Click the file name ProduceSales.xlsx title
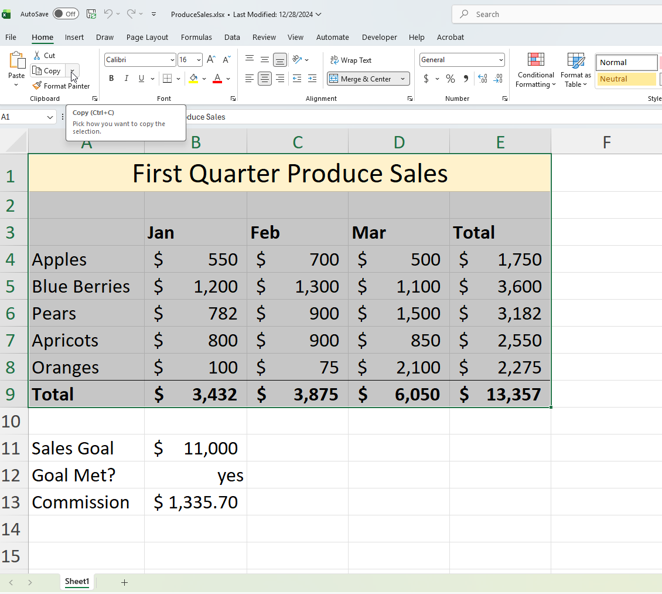The image size is (662, 594). point(198,14)
